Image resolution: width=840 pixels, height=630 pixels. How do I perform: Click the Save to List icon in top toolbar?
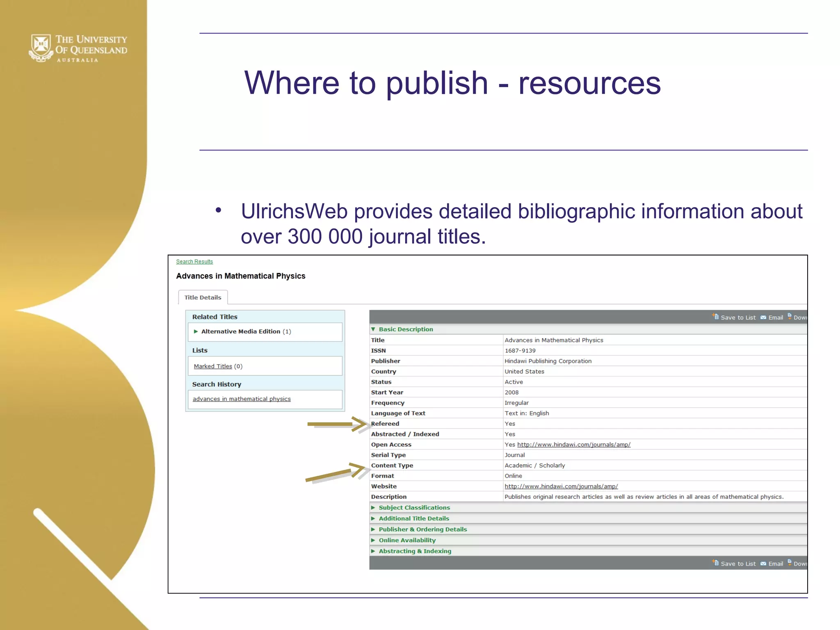(x=716, y=317)
